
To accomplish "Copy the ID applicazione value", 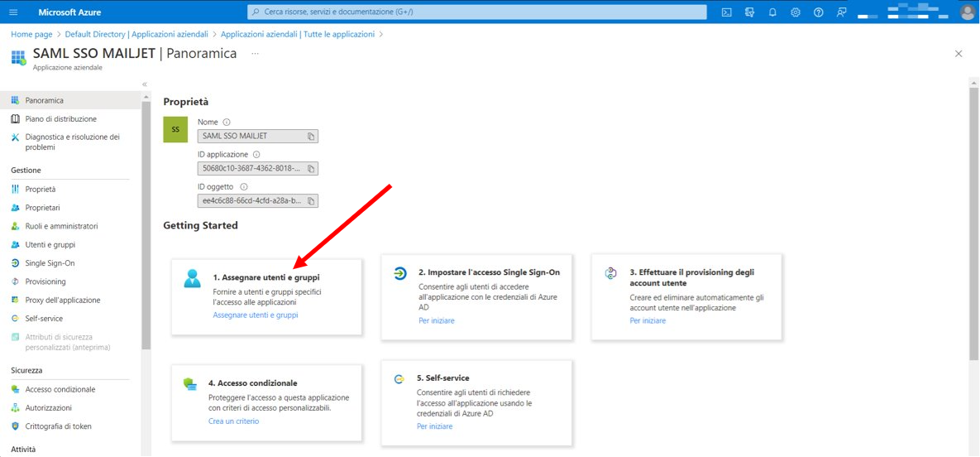I will 311,168.
